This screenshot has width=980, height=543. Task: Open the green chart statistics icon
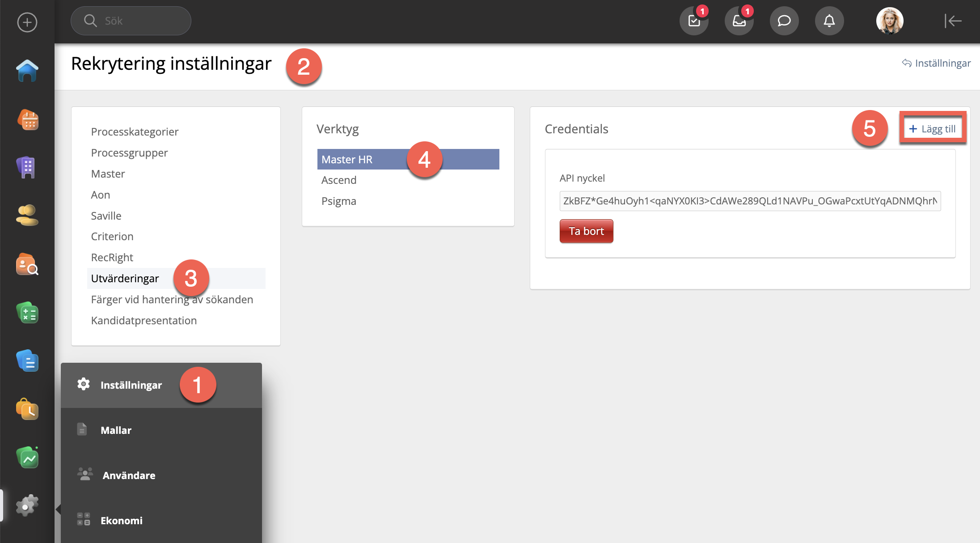27,458
